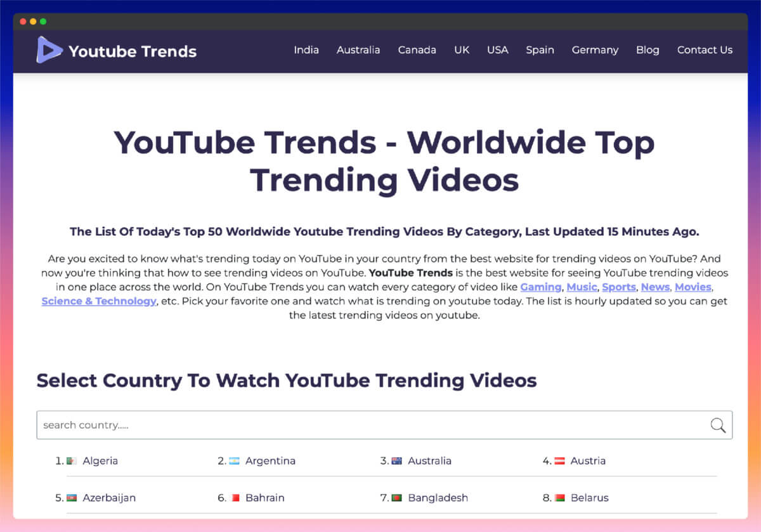Follow the Music trending link
761x532 pixels.
pos(582,287)
